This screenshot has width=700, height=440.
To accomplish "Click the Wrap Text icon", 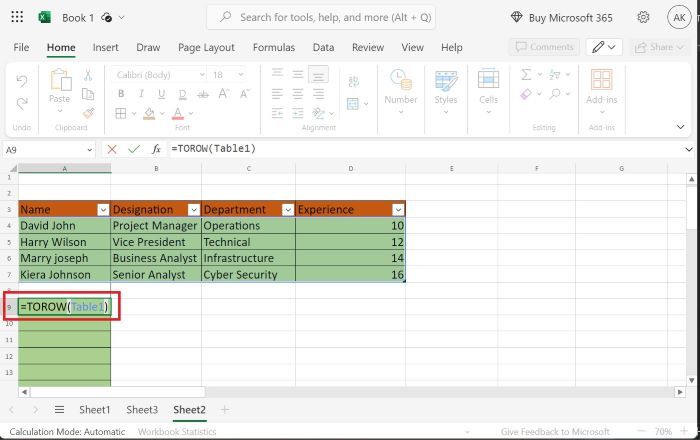I will [x=353, y=81].
